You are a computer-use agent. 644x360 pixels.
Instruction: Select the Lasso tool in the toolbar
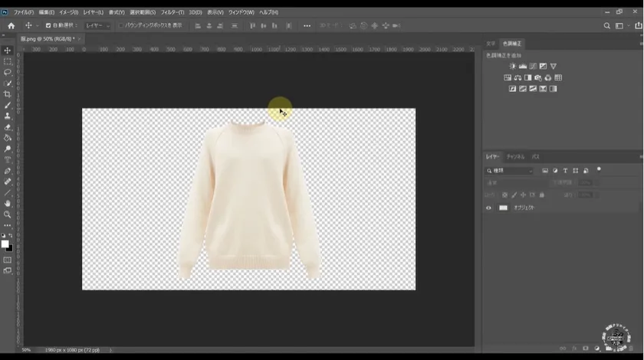pos(8,72)
